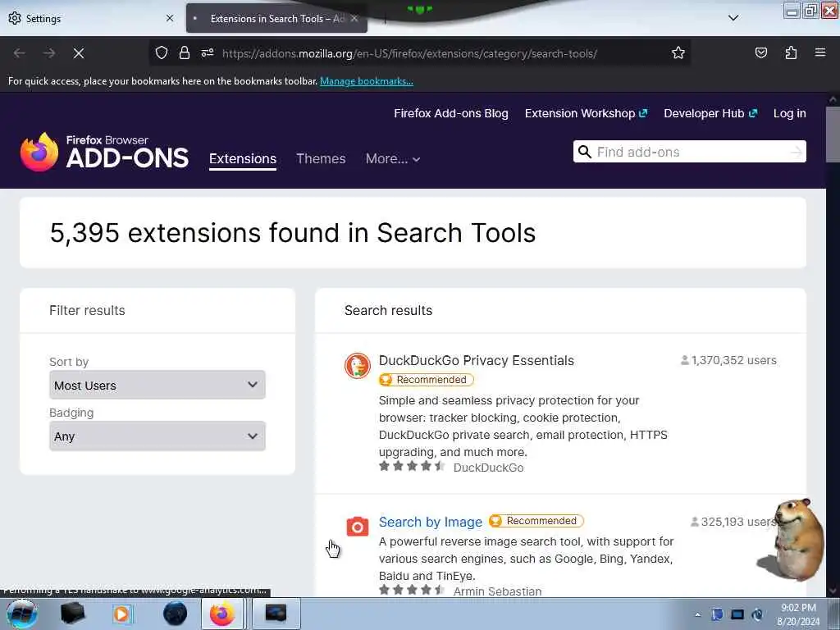This screenshot has height=630, width=840.
Task: Open Developer Hub link
Action: [x=710, y=113]
